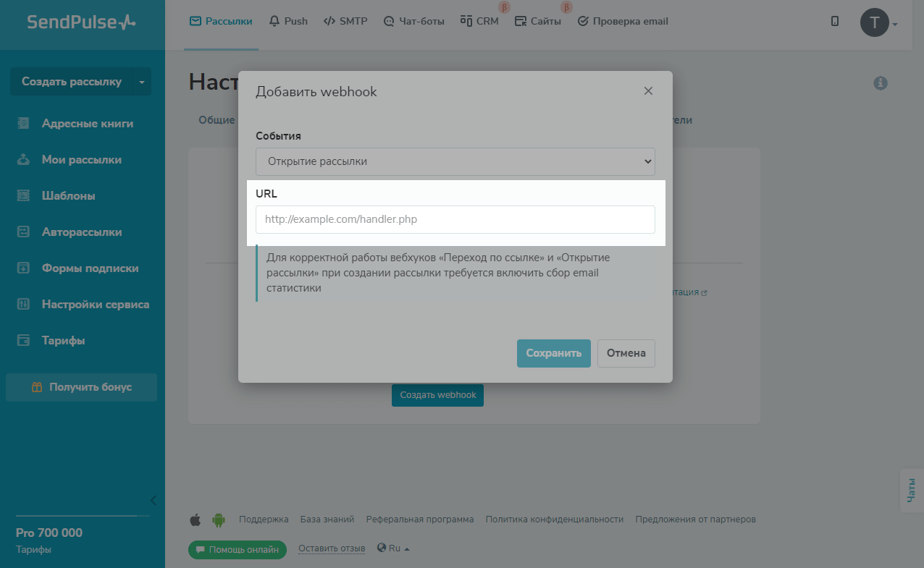This screenshot has width=924, height=568.
Task: Open Адресные книги in sidebar
Action: coord(88,124)
